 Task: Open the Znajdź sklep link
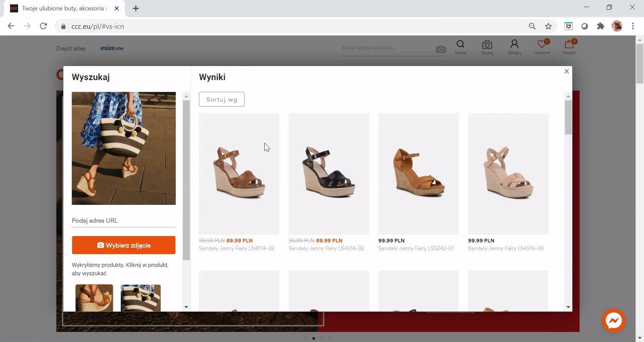click(71, 48)
